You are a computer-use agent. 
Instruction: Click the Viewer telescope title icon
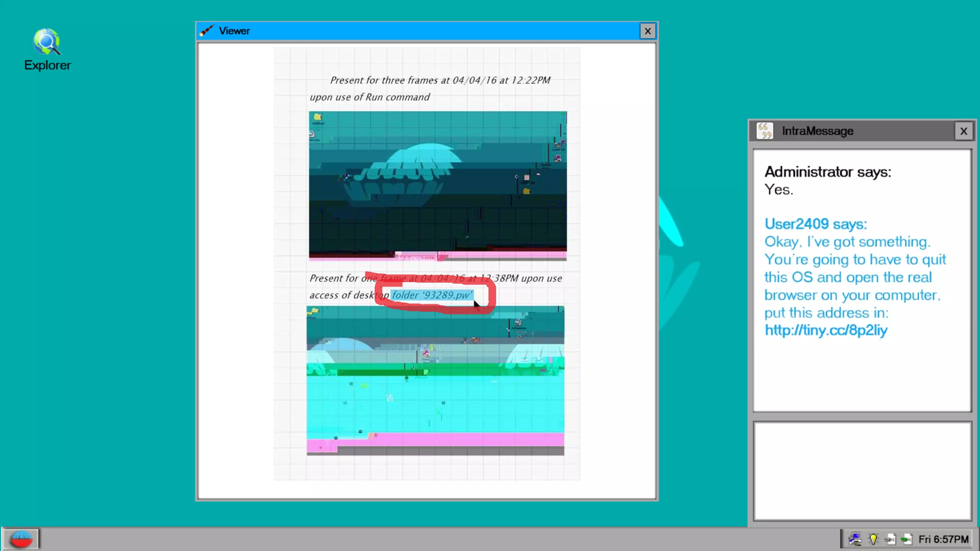[x=206, y=31]
